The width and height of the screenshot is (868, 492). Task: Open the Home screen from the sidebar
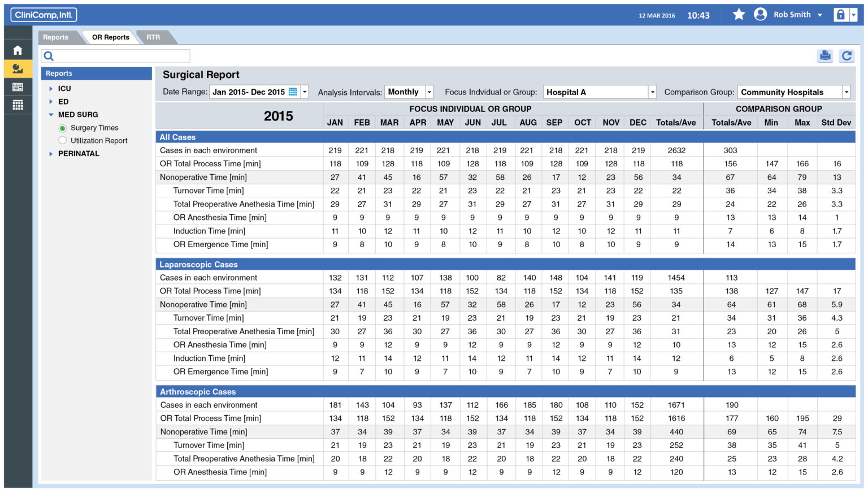point(18,50)
